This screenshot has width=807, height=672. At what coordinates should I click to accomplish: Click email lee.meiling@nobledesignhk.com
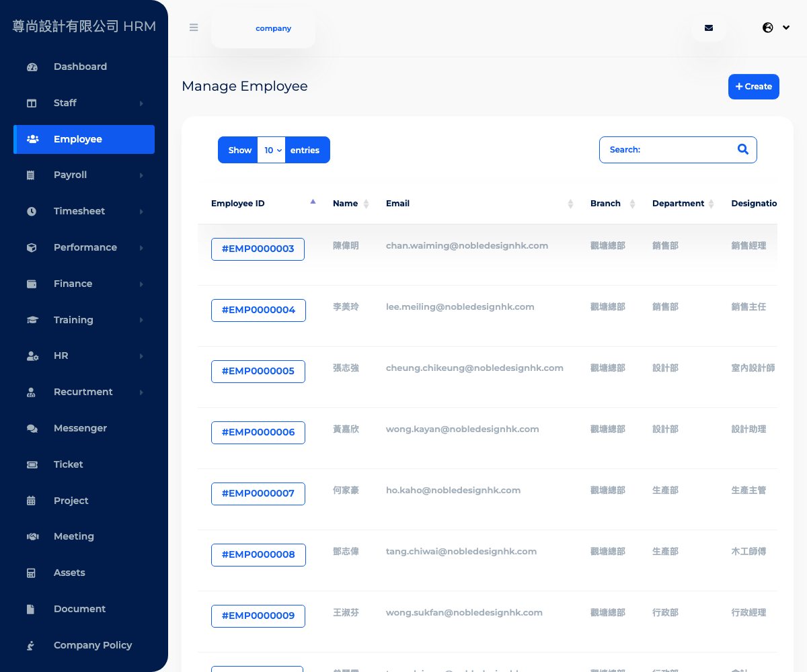460,307
